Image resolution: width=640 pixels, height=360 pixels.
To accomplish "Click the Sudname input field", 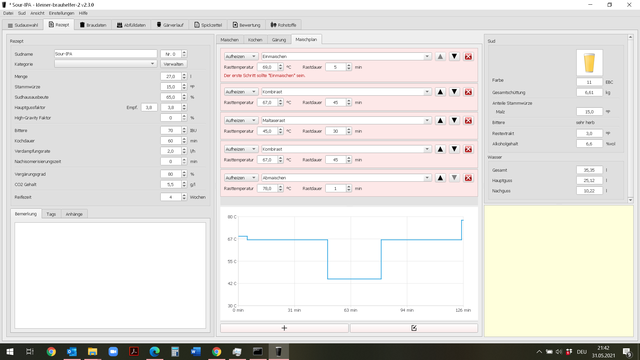I will click(x=105, y=54).
